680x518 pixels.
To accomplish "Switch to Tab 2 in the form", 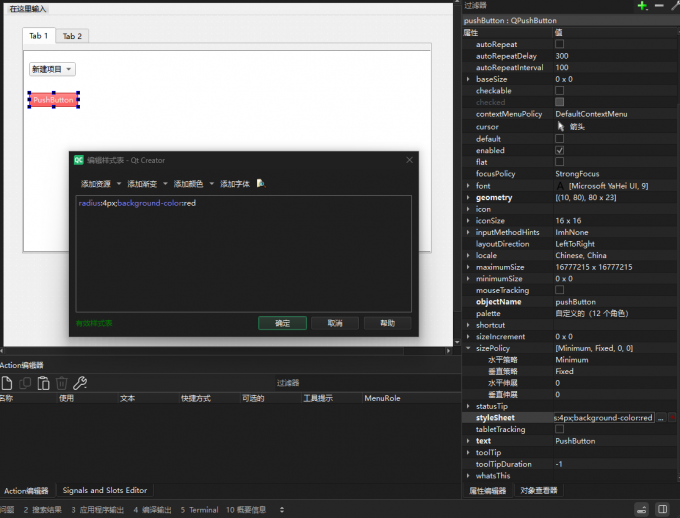I will [x=72, y=36].
